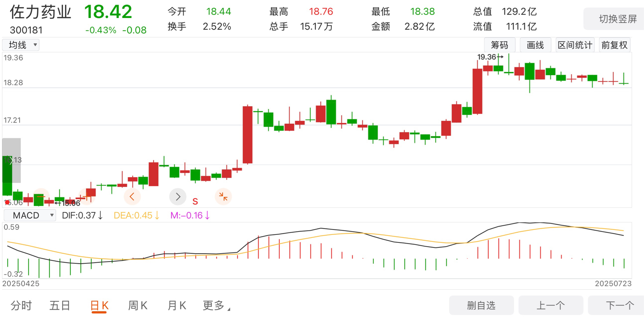Click the red S sell marker

(195, 201)
